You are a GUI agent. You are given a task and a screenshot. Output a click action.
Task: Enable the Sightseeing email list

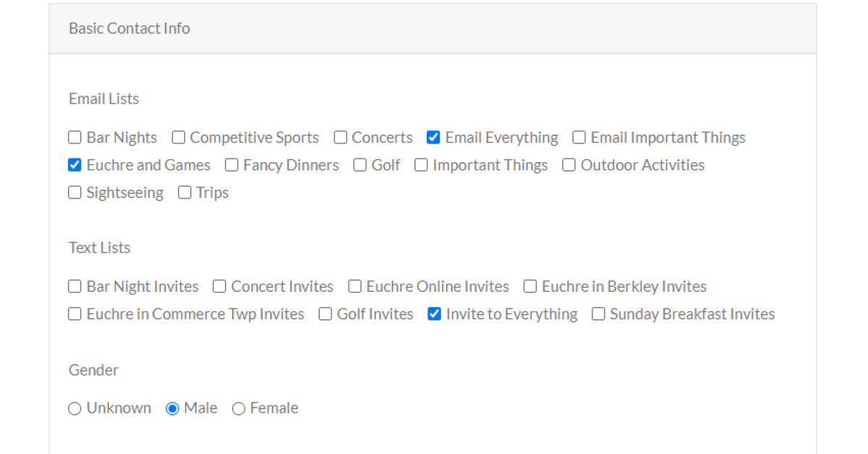pyautogui.click(x=75, y=193)
